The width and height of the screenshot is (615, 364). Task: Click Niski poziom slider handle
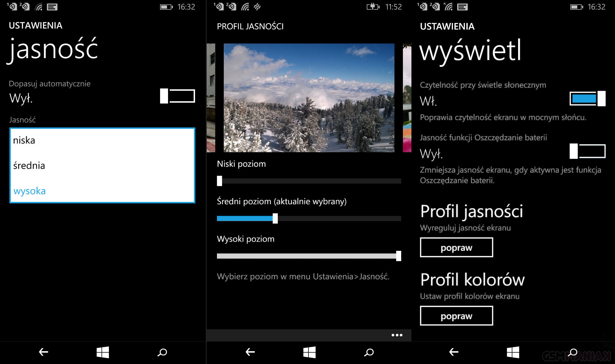220,181
